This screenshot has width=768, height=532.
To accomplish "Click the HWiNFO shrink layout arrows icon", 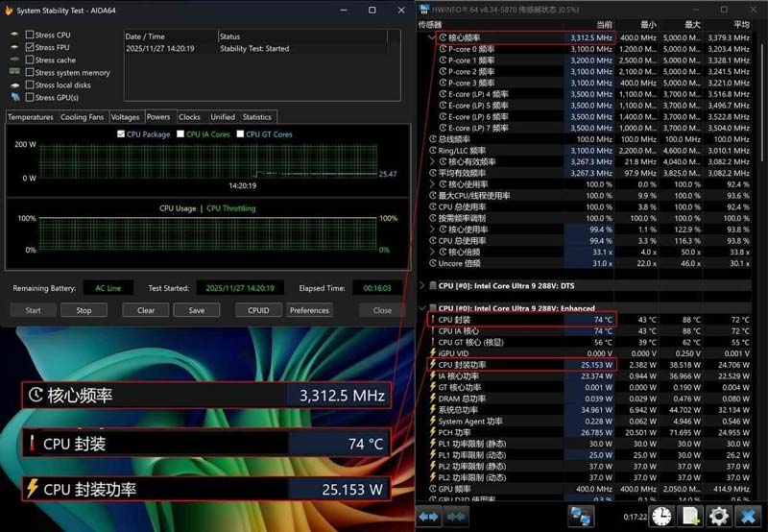I will pos(455,517).
